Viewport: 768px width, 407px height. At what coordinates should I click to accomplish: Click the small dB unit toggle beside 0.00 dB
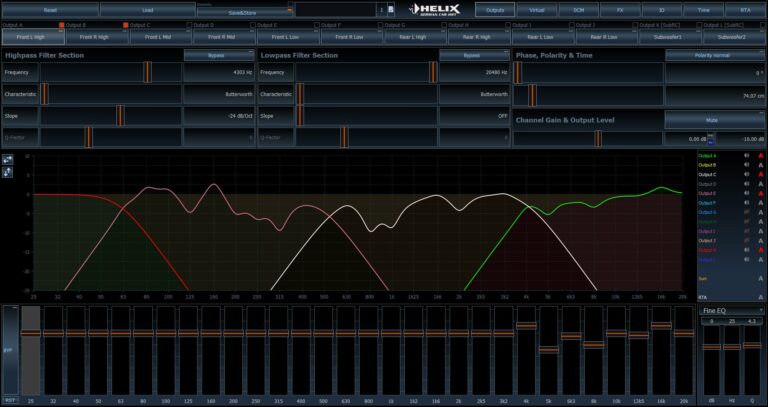710,139
